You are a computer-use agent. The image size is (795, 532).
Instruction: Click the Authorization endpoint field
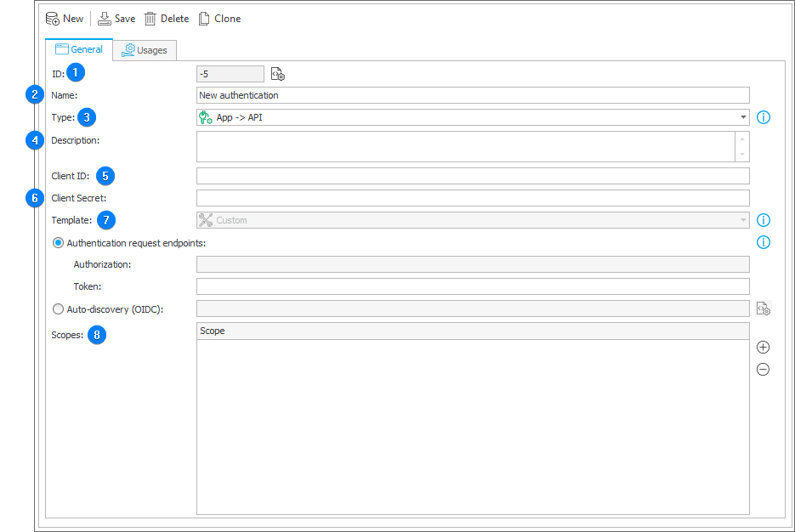pyautogui.click(x=473, y=264)
